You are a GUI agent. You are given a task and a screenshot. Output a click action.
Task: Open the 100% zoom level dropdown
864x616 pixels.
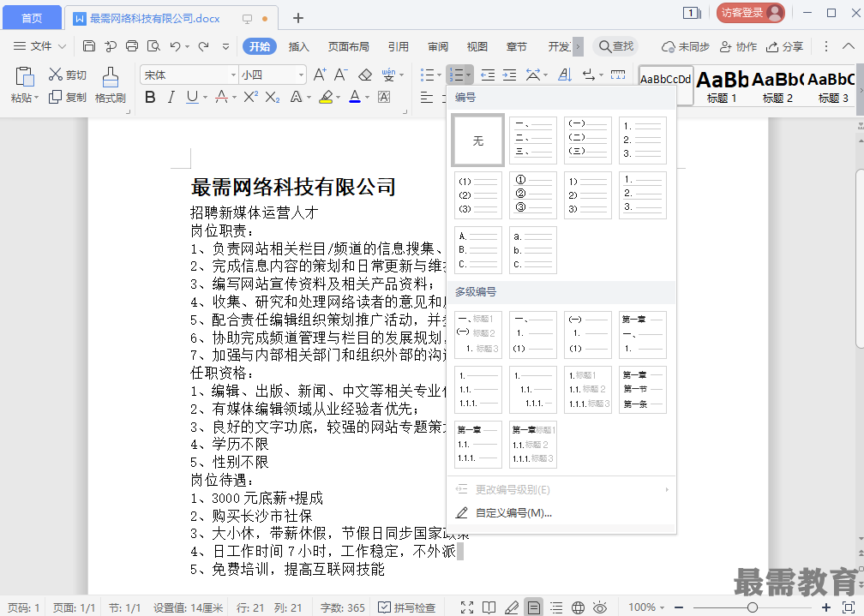(x=646, y=607)
